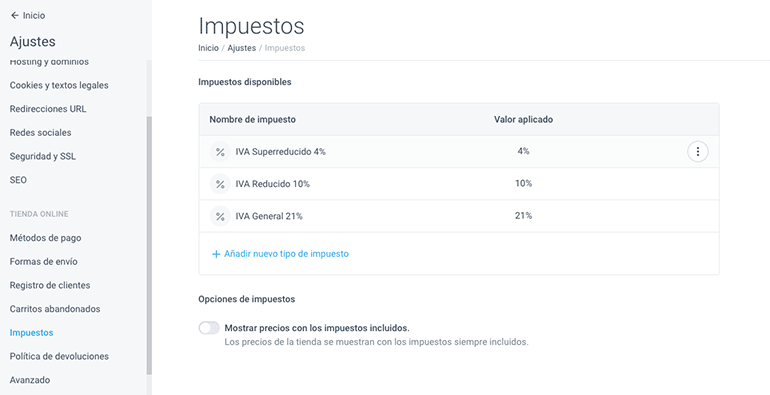Select the IVA General 21% row

pos(459,216)
